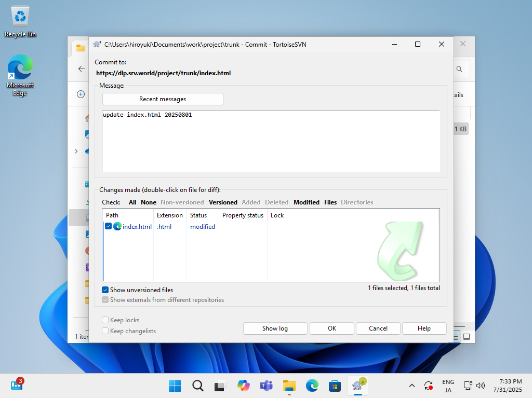Open the volume tray icon
This screenshot has height=398, width=532.
[x=481, y=386]
